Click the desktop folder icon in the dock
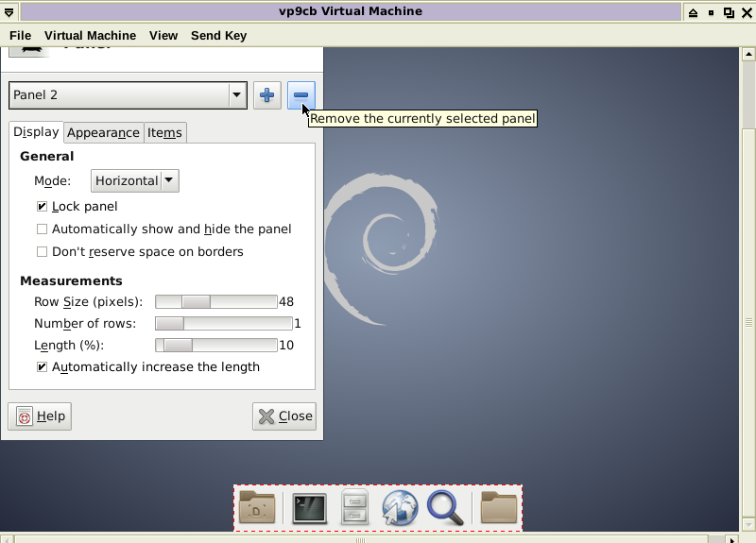756x543 pixels. click(257, 508)
